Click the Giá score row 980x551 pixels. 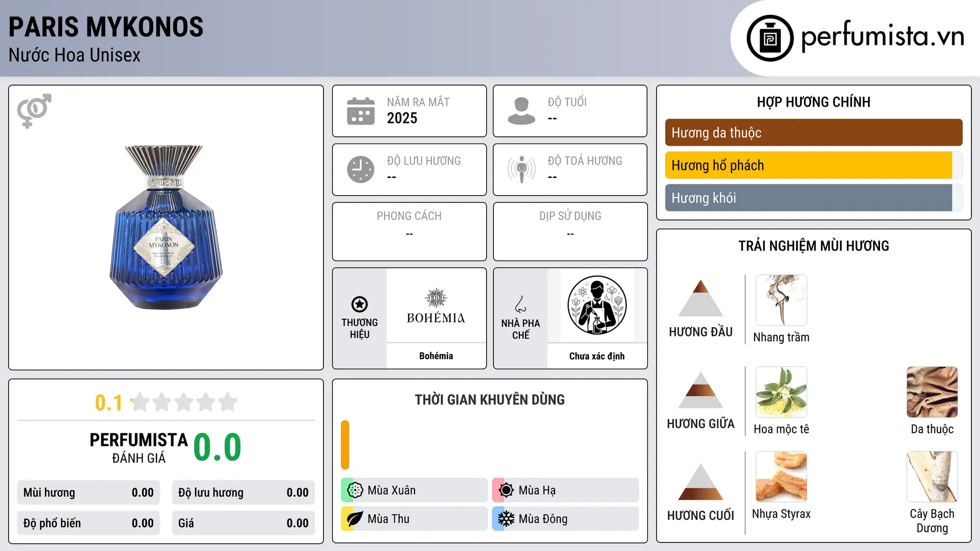click(x=243, y=523)
